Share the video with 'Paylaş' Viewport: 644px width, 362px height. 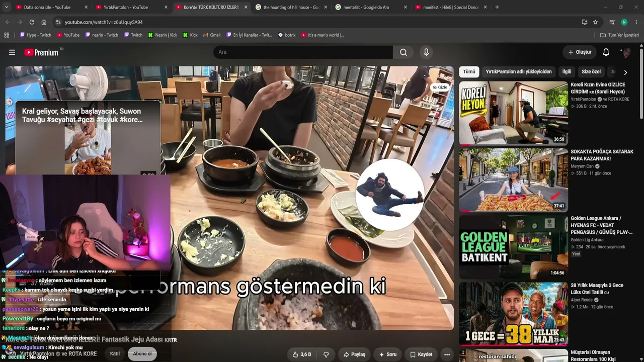tap(354, 354)
